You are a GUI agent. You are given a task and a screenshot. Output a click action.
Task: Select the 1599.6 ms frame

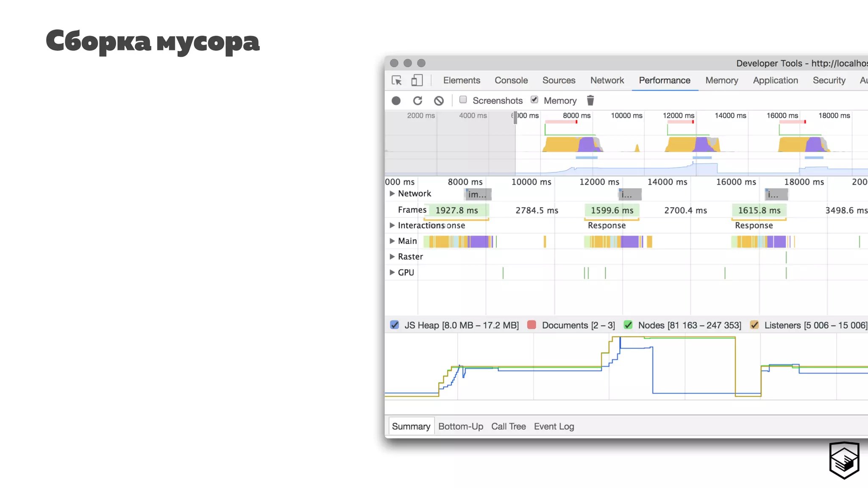pyautogui.click(x=612, y=211)
